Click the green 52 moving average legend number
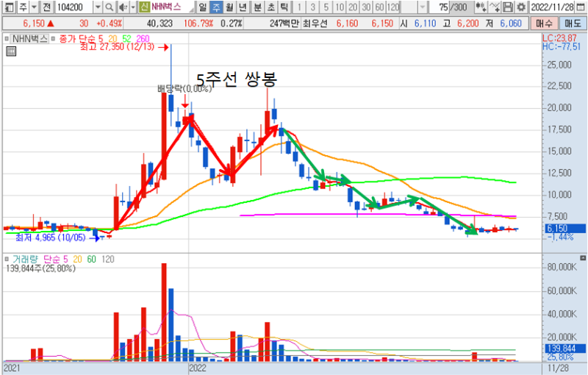The image size is (588, 375). pos(126,39)
